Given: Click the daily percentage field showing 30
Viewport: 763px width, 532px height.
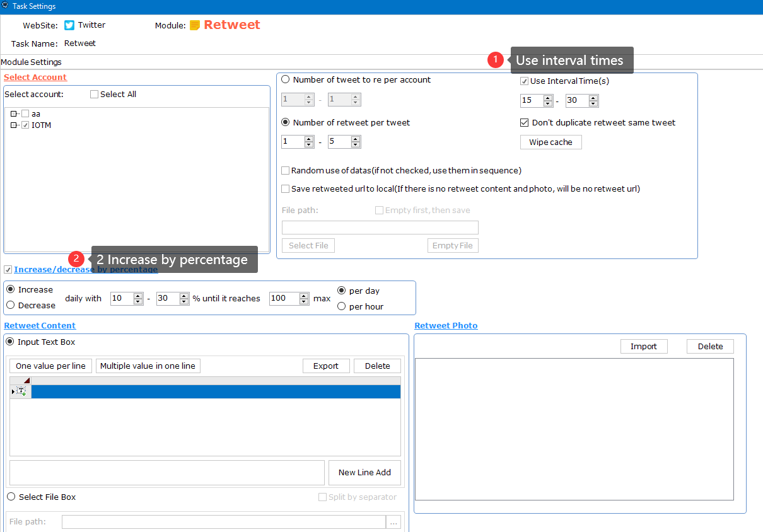Looking at the screenshot, I should [168, 299].
